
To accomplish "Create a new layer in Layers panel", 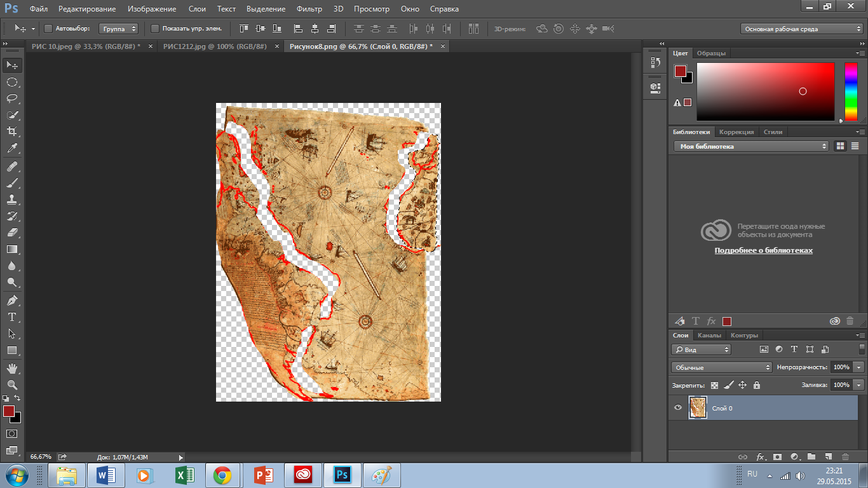I will click(828, 457).
